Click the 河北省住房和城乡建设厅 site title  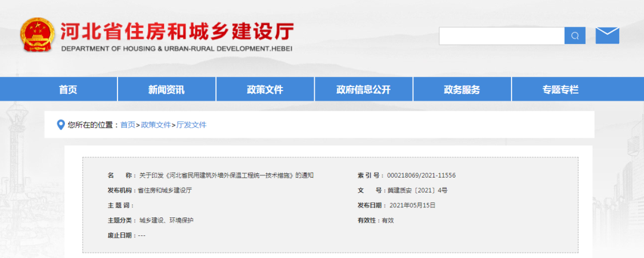(177, 31)
